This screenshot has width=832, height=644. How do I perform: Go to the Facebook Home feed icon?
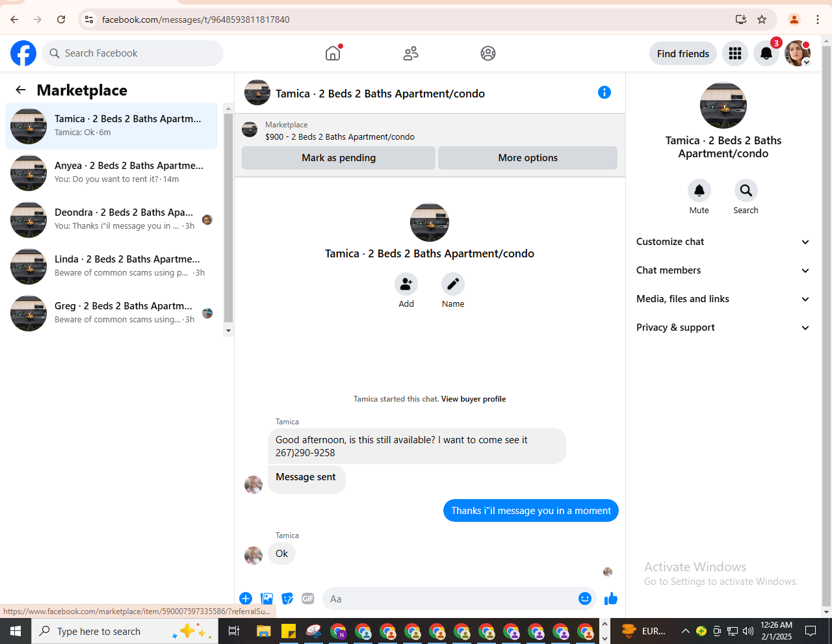[333, 53]
